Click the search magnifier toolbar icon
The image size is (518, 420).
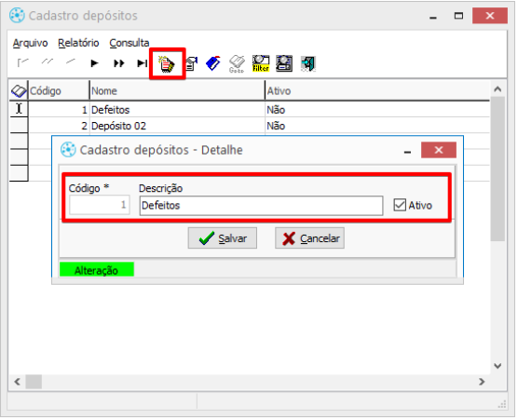(x=284, y=63)
